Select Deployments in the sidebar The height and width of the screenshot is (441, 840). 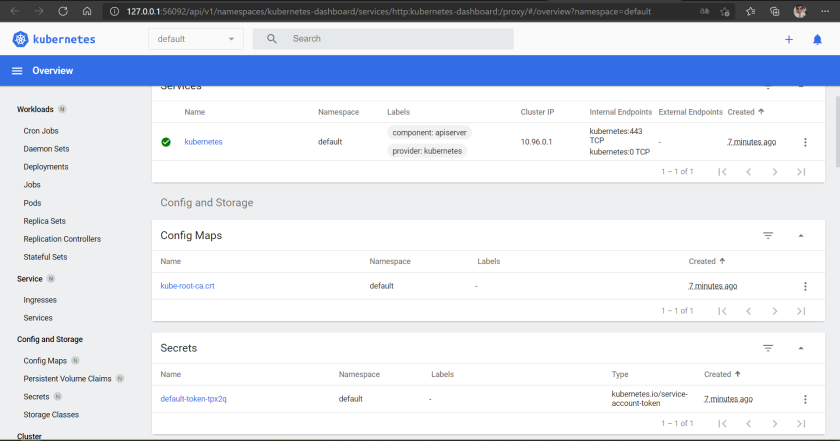45,167
